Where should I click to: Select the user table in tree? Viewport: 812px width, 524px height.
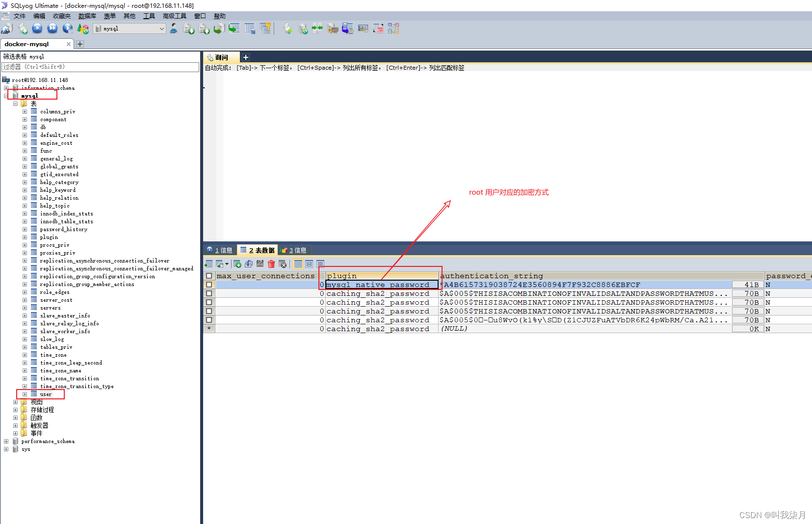click(46, 394)
